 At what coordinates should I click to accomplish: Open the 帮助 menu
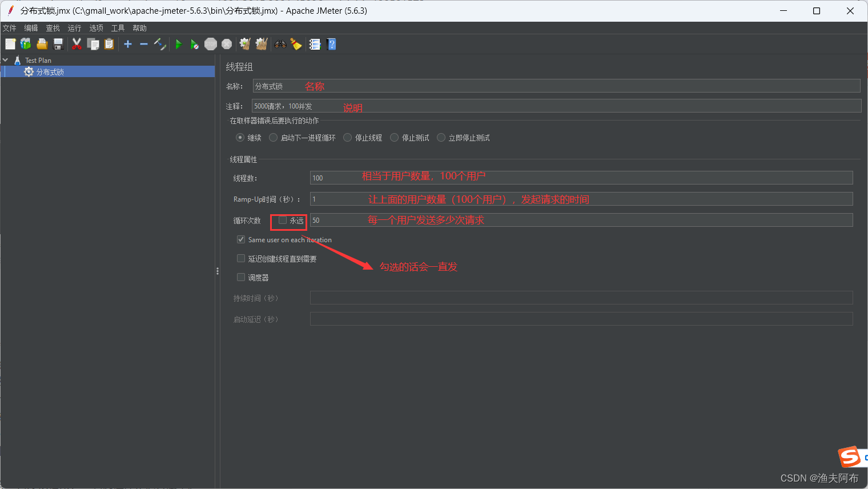139,28
